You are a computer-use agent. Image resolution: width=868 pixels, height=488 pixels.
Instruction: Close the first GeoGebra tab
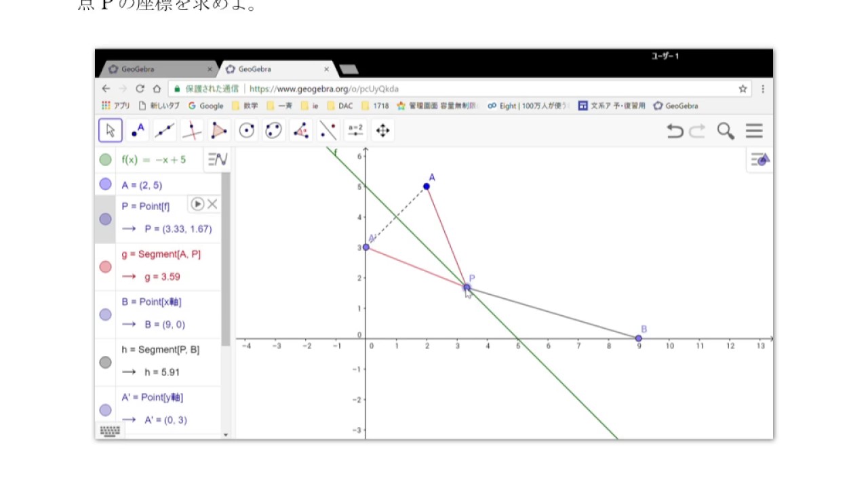[x=210, y=69]
